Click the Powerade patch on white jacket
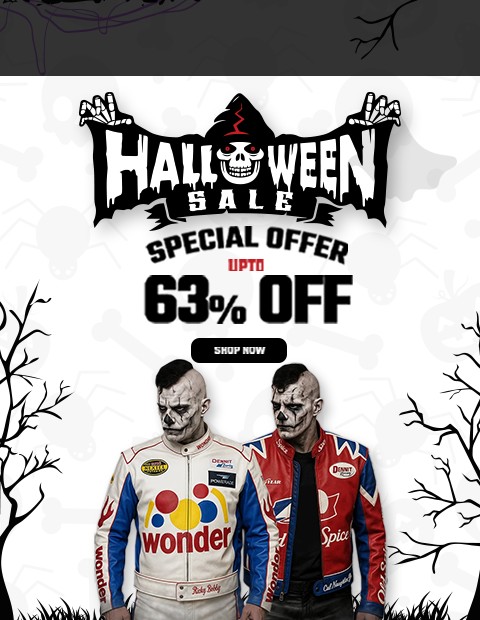Viewport: 480px width, 620px height. (222, 479)
